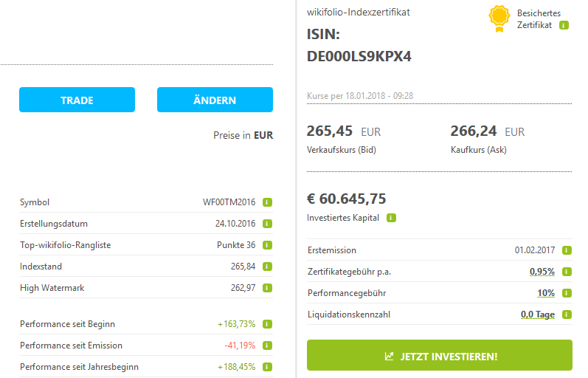Click the 0,0 Tage link
The image size is (588, 378).
[537, 315]
